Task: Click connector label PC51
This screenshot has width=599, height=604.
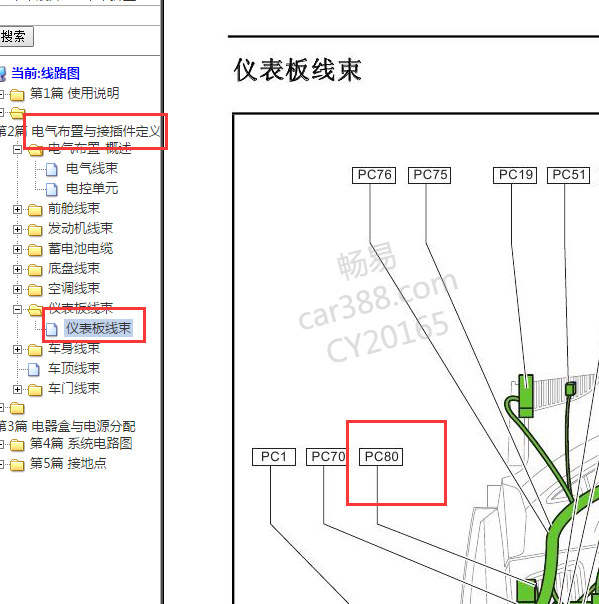Action: 569,175
